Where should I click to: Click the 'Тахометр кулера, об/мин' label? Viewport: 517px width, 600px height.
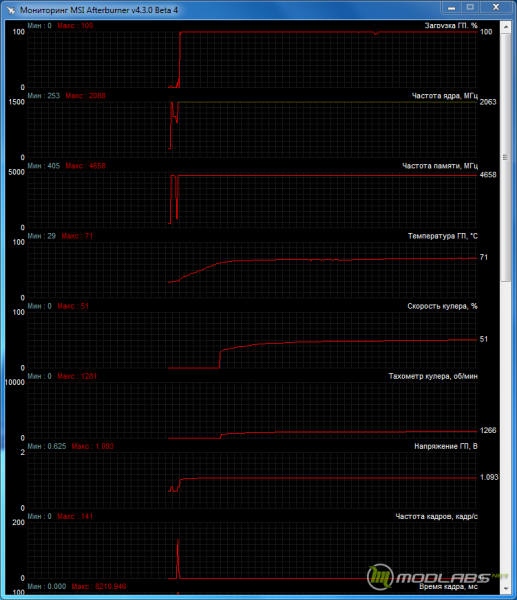pyautogui.click(x=433, y=376)
